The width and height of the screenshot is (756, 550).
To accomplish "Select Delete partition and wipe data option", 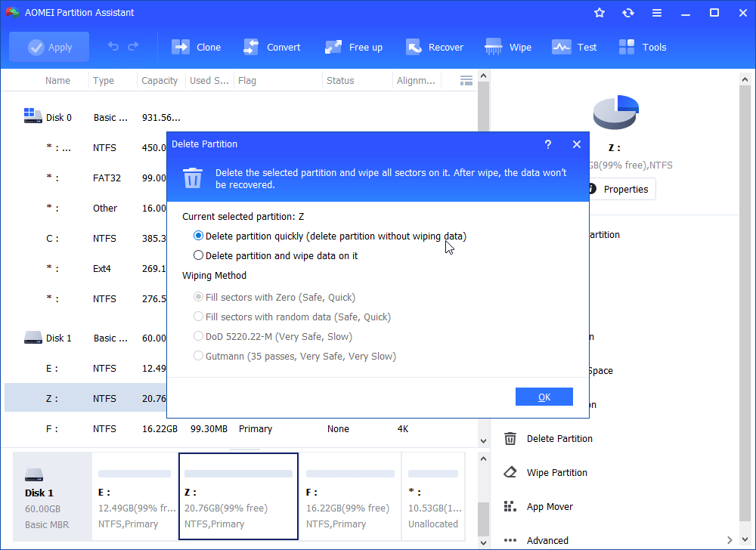I will pos(275,256).
